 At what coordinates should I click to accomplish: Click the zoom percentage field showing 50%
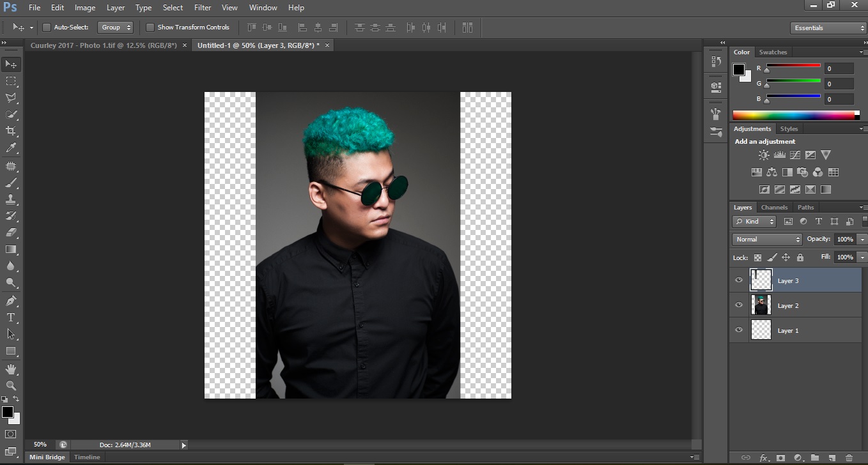click(x=40, y=445)
